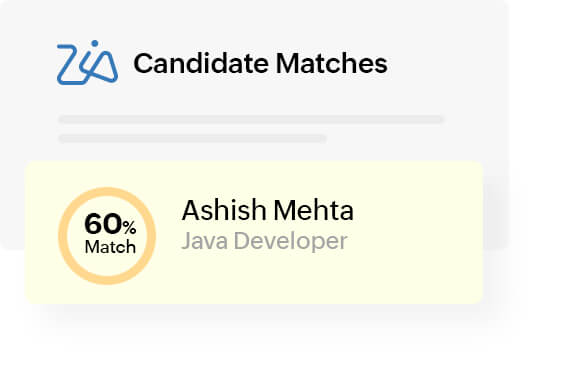Screen dimensions: 586x385
Task: Click the percent symbol beside 60
Action: coord(129,227)
